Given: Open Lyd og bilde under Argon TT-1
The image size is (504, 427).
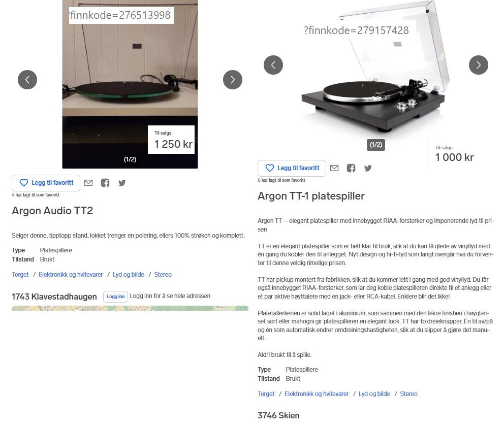Looking at the screenshot, I should [x=374, y=394].
